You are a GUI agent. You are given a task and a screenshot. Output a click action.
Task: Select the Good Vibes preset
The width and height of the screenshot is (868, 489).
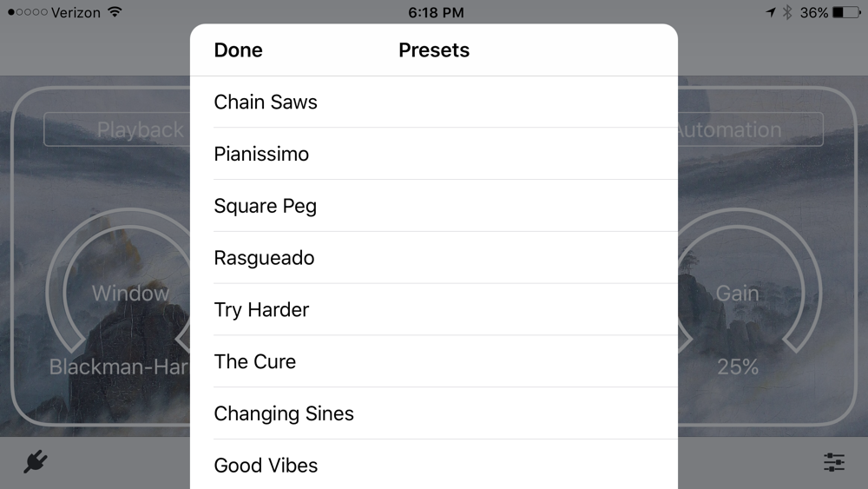pos(434,465)
